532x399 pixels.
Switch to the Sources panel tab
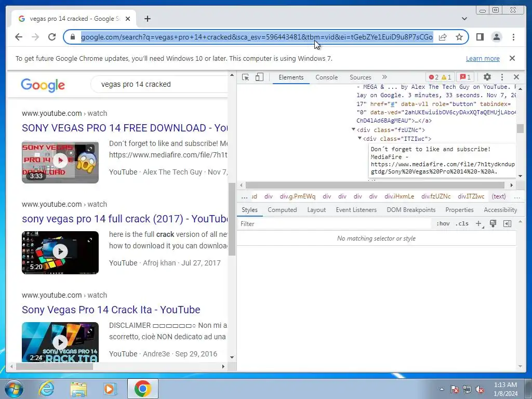[x=361, y=77]
